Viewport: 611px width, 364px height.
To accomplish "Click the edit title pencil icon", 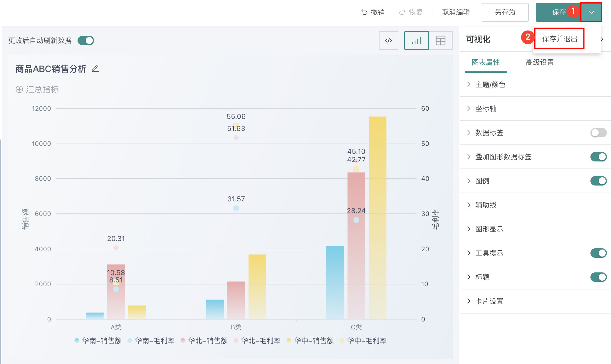I will (95, 69).
